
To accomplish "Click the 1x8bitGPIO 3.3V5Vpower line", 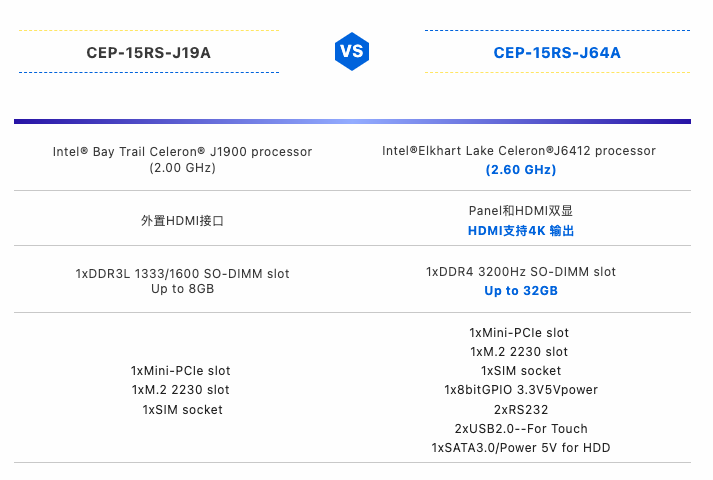I will pyautogui.click(x=521, y=390).
